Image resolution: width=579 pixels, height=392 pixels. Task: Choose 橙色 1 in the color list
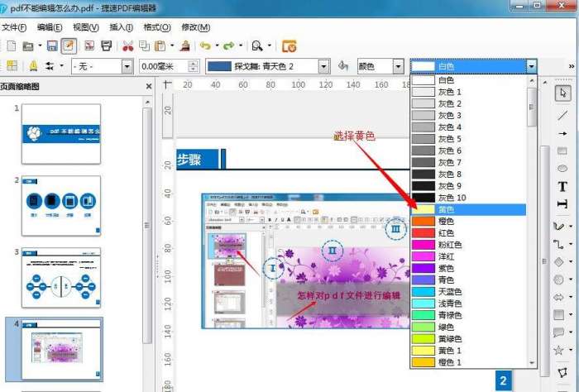(x=468, y=362)
